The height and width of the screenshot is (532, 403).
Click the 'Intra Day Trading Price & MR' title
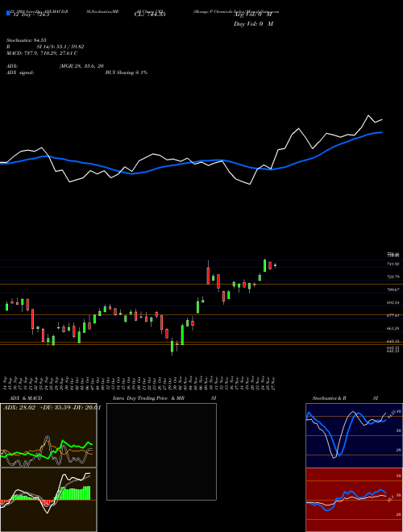pyautogui.click(x=148, y=398)
